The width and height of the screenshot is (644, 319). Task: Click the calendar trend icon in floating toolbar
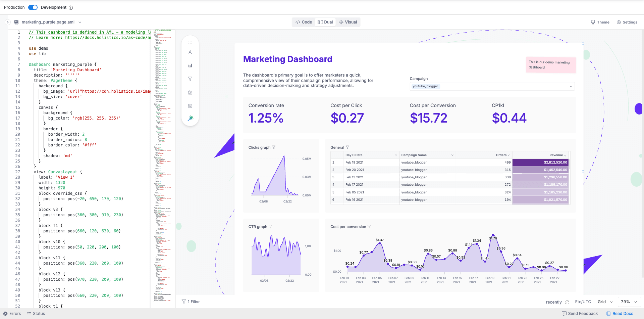tap(190, 92)
